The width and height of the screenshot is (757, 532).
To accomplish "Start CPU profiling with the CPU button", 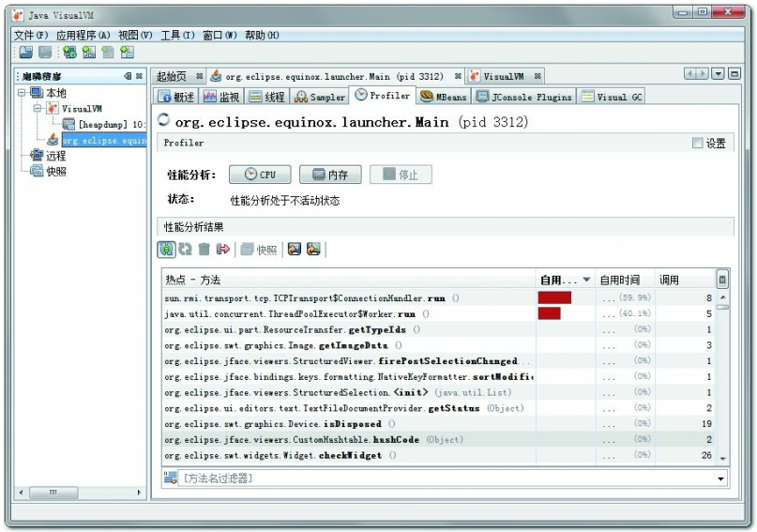I will coord(260,175).
